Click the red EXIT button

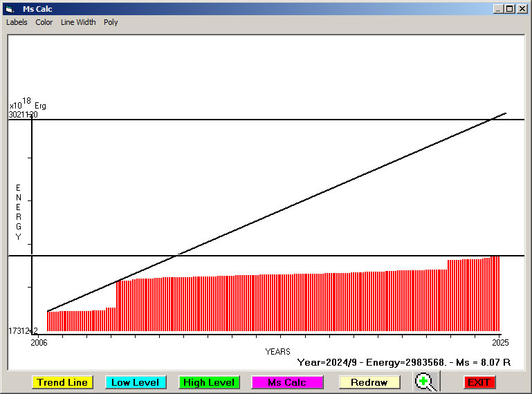479,382
